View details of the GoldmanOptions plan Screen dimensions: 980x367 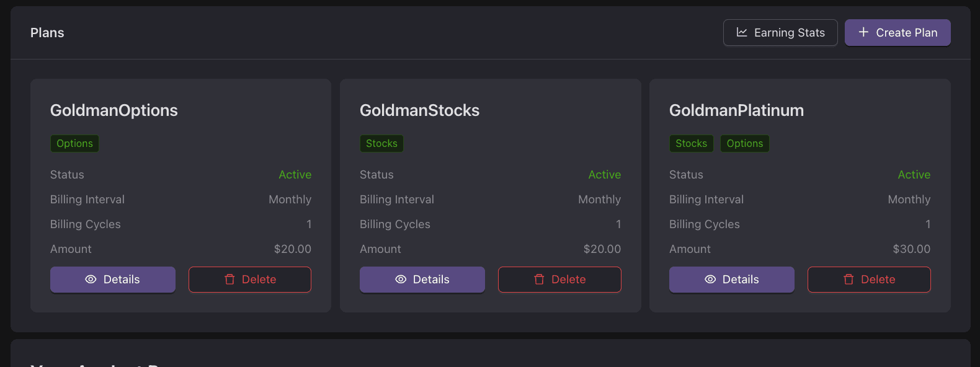(113, 280)
